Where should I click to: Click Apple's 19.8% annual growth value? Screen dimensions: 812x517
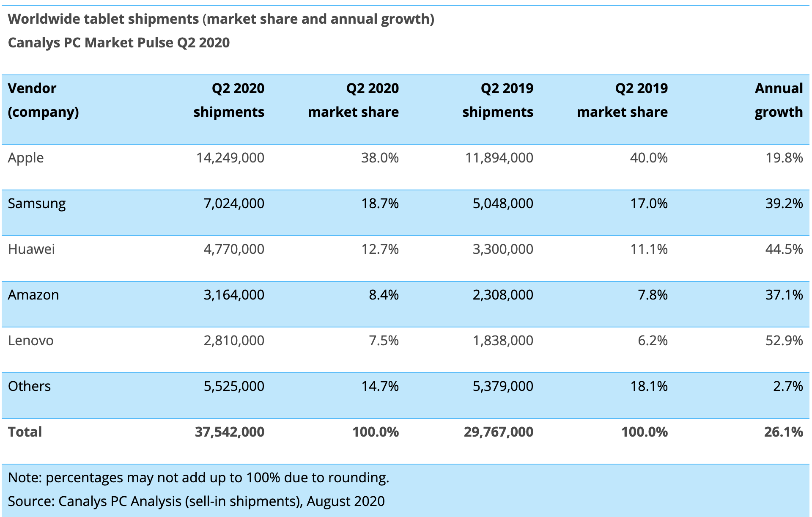[x=784, y=158]
